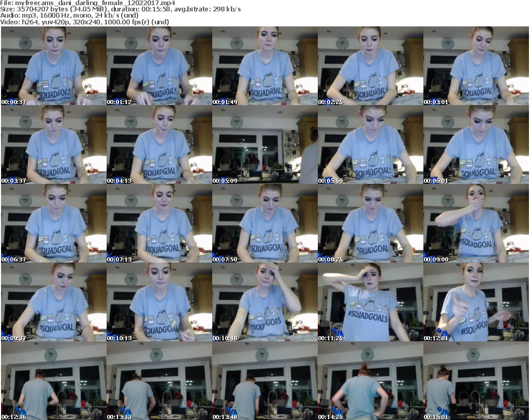Select the thumbnail stamped 00:08:25
Viewport: 530px width, 420px height.
(371, 224)
